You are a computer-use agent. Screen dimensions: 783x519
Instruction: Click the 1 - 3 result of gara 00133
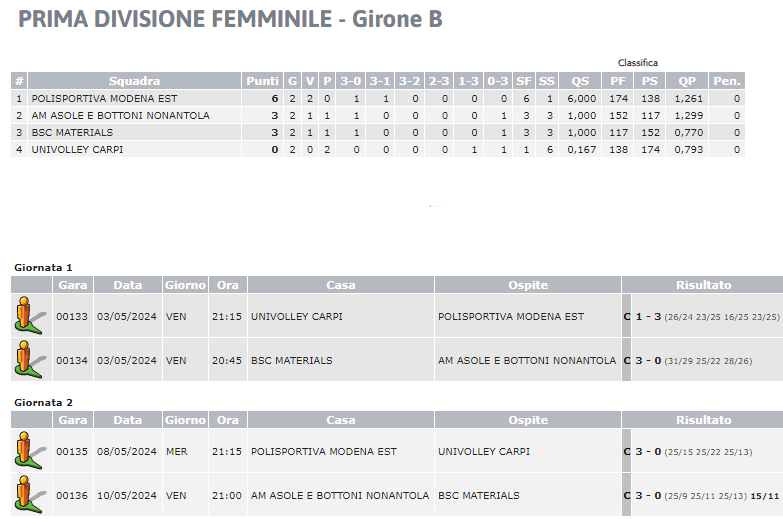(x=648, y=317)
